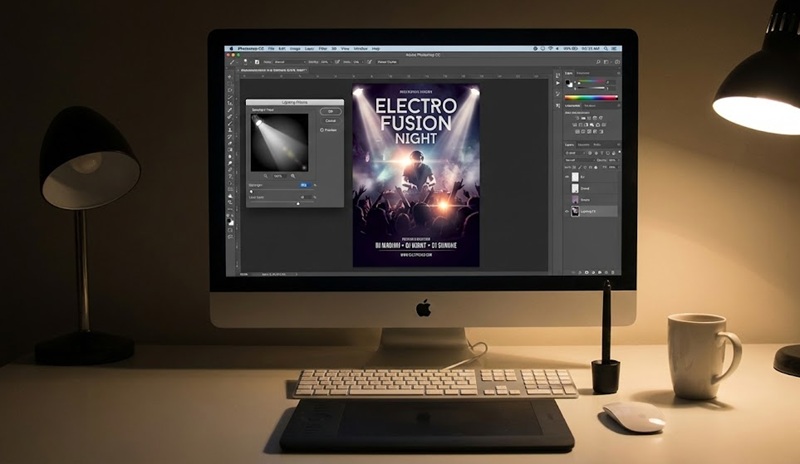The height and width of the screenshot is (464, 800).
Task: Click the create new layer icon
Action: (x=606, y=273)
